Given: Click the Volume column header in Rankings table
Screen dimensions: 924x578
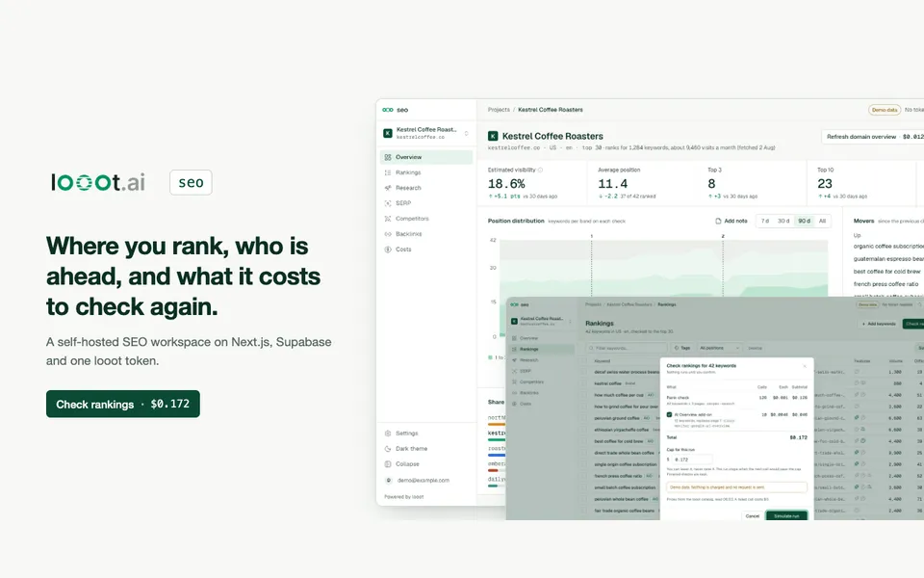Looking at the screenshot, I should [x=895, y=361].
